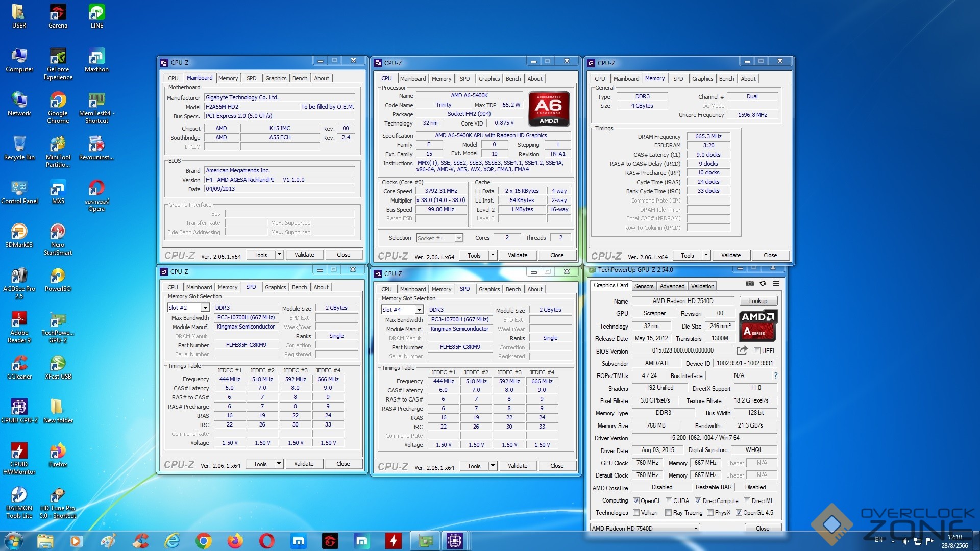Click Tools dropdown arrow in Slot #4 window
Screen dimensions: 980x551
493,466
